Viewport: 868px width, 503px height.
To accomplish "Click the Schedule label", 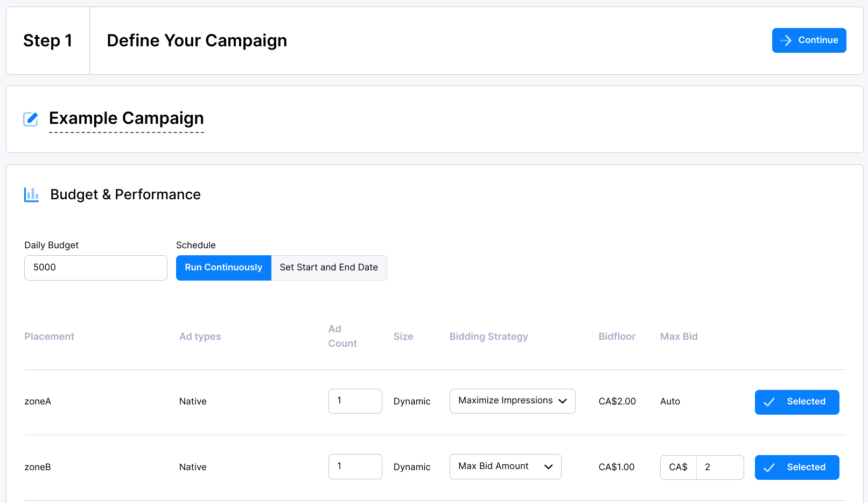I will pyautogui.click(x=196, y=246).
